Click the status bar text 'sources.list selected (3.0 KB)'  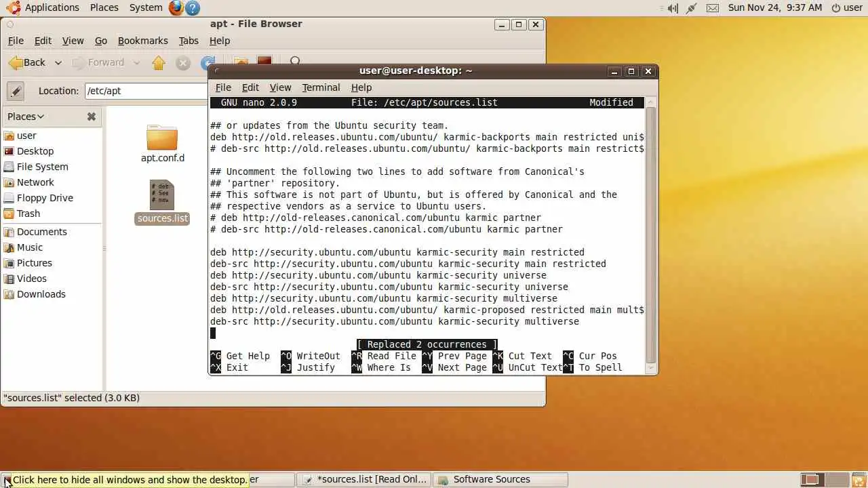(71, 398)
